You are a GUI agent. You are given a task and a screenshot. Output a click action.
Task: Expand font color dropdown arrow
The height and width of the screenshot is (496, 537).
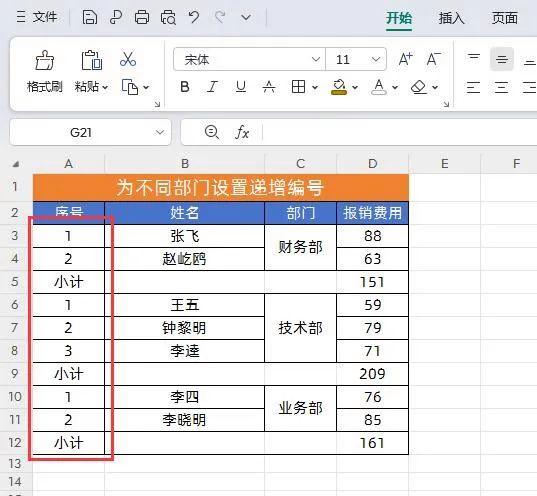coord(395,87)
